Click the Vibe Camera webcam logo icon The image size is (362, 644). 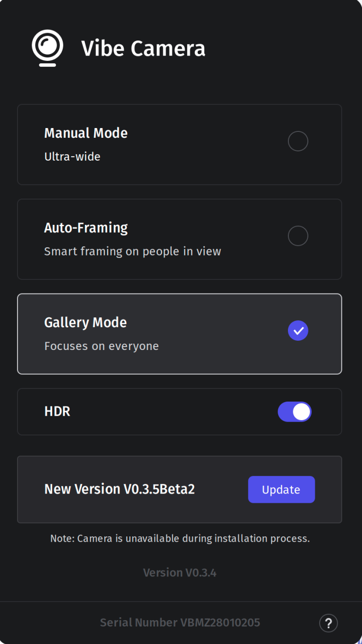pos(47,48)
